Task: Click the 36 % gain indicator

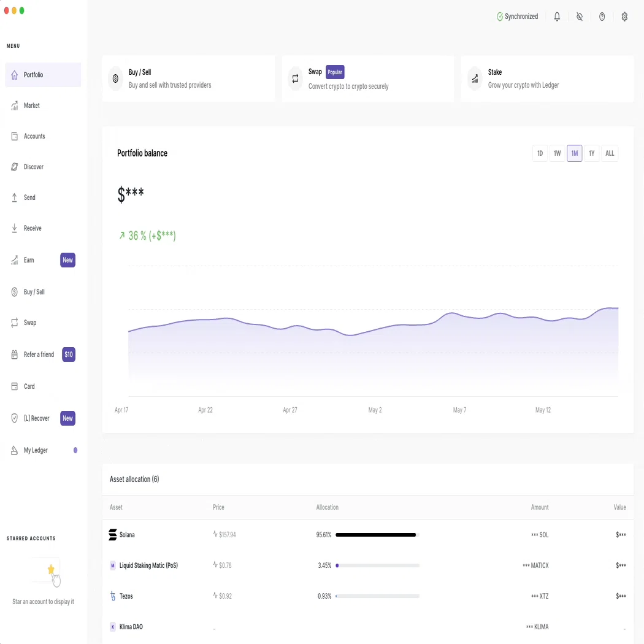Action: (x=147, y=236)
